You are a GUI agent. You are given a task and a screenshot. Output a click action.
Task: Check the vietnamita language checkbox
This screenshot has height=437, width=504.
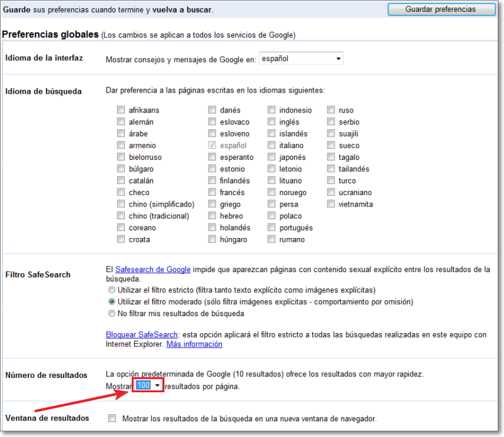(x=331, y=204)
